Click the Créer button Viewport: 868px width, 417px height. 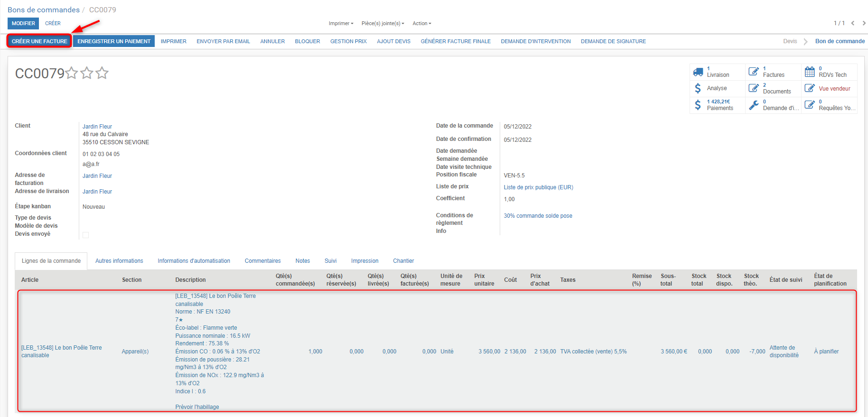53,23
